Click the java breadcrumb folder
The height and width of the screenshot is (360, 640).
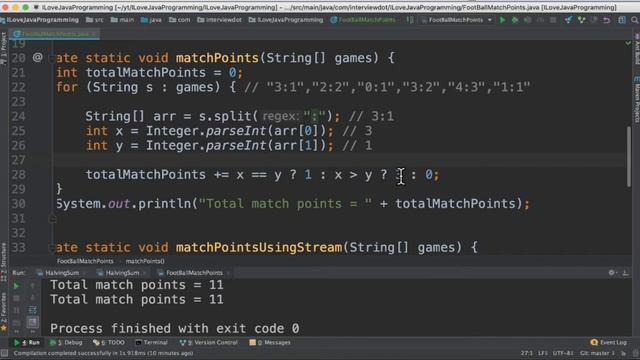[x=151, y=20]
